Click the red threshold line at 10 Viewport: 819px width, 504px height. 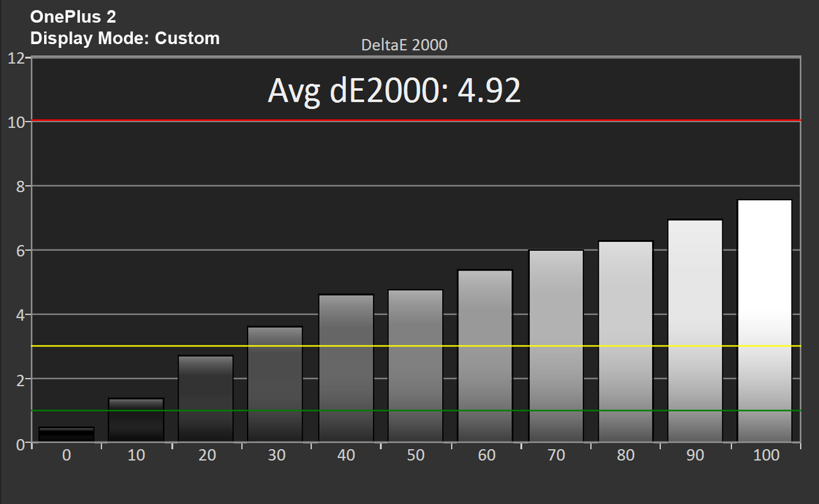(416, 120)
